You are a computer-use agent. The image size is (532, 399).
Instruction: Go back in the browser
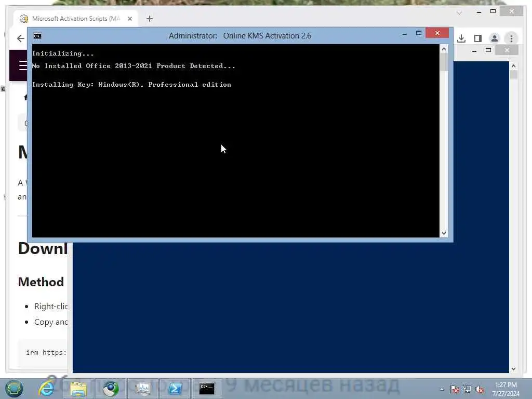point(21,38)
